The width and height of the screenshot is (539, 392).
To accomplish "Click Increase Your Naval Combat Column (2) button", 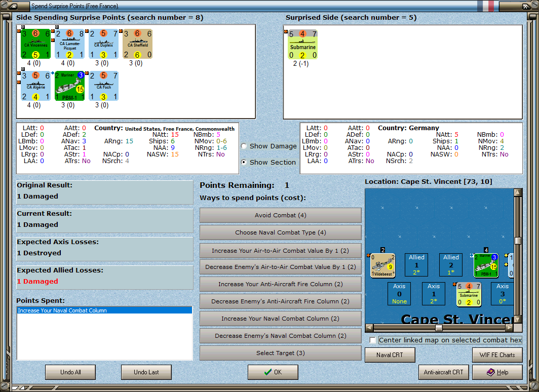I will tap(281, 319).
